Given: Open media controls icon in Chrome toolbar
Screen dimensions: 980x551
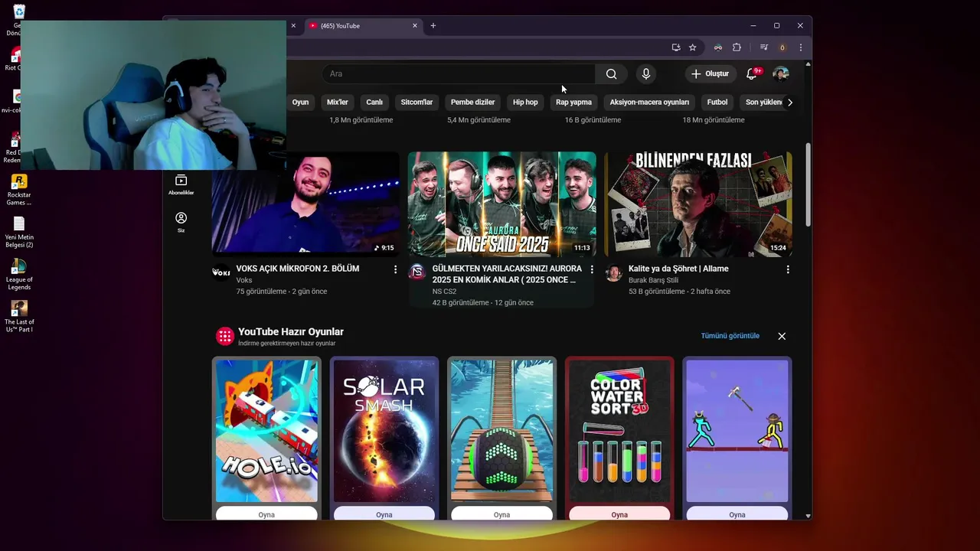Looking at the screenshot, I should pyautogui.click(x=763, y=47).
